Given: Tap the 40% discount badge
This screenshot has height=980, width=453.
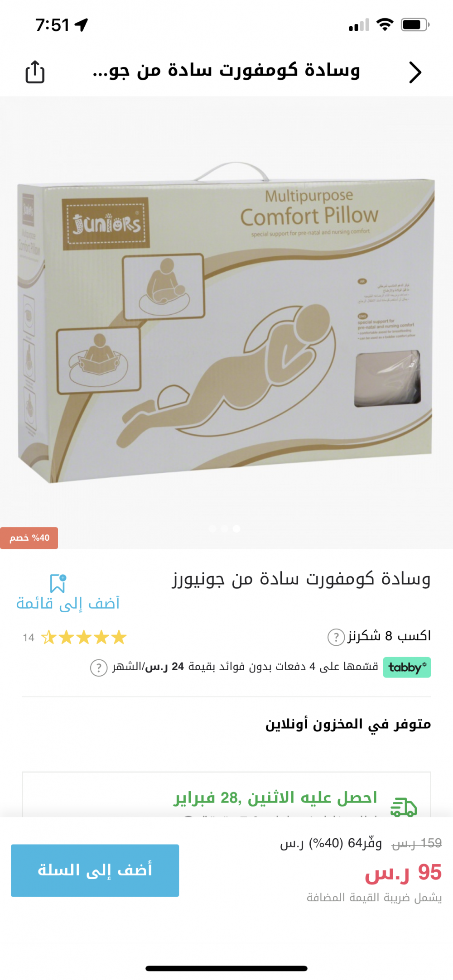Looking at the screenshot, I should 29,538.
